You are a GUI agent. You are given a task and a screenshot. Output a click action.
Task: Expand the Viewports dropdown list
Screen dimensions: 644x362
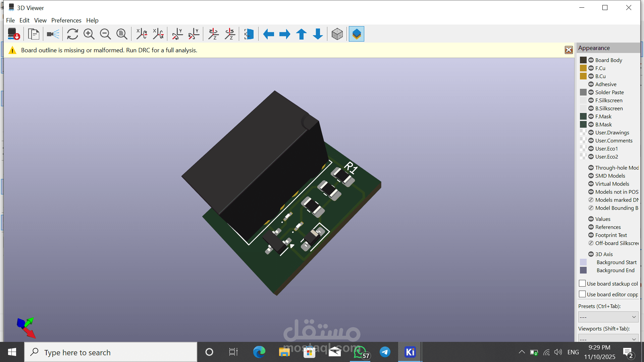[608, 339]
